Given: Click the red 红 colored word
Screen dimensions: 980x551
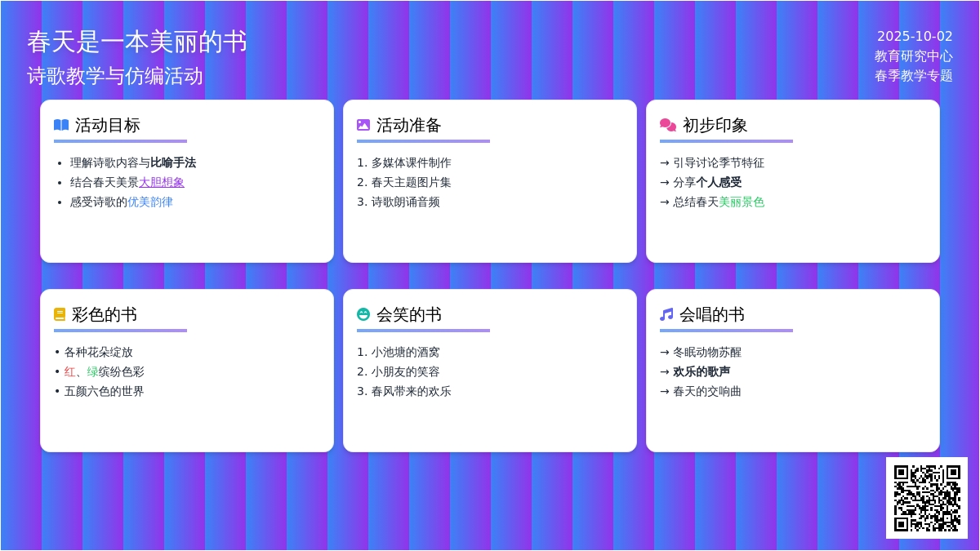Looking at the screenshot, I should [69, 371].
